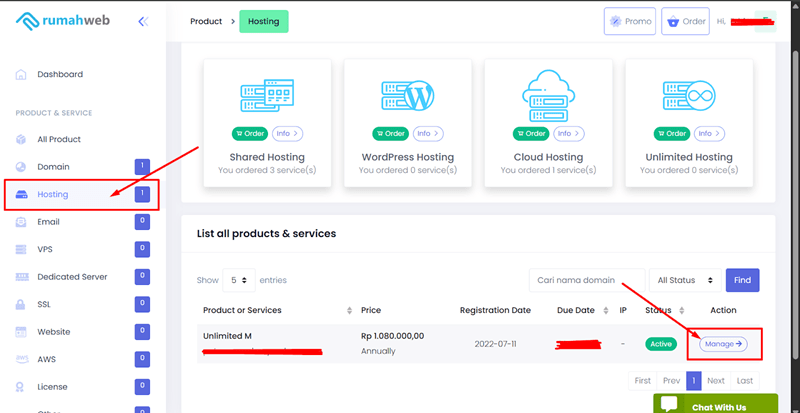Click the All Product cube icon
The image size is (800, 413).
click(21, 139)
